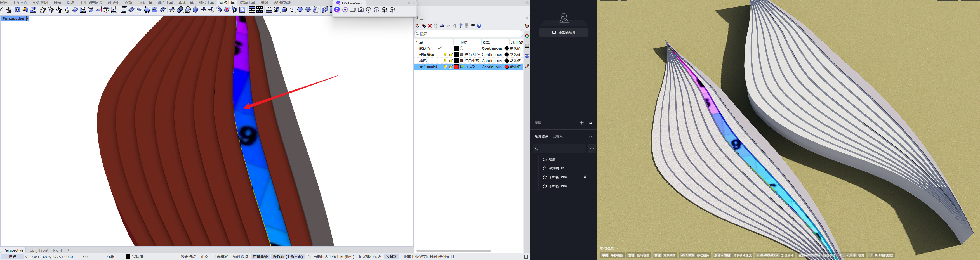Click red color swatch of 表面有问题 layer
This screenshot has height=260, width=980.
pos(456,67)
